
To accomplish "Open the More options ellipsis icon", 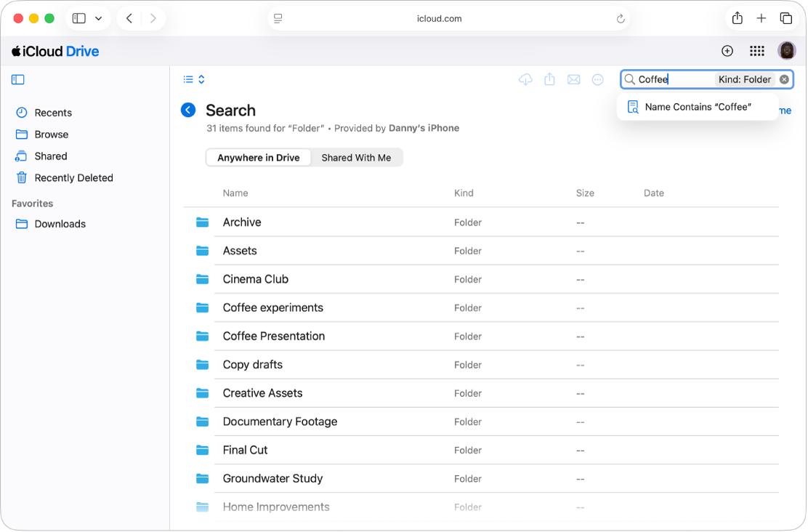I will point(597,79).
